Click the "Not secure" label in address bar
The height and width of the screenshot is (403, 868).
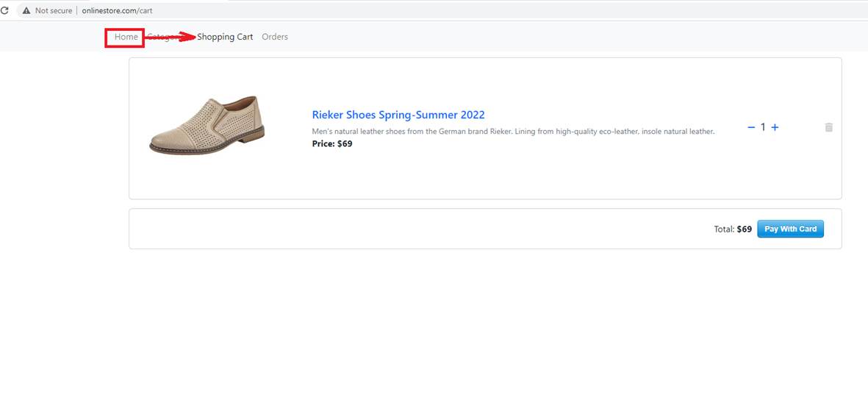pyautogui.click(x=54, y=11)
